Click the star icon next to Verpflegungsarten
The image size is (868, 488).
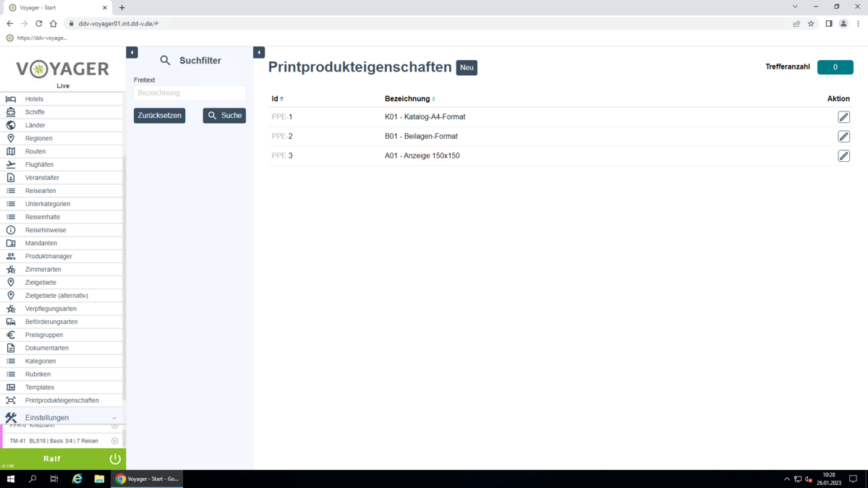11,309
